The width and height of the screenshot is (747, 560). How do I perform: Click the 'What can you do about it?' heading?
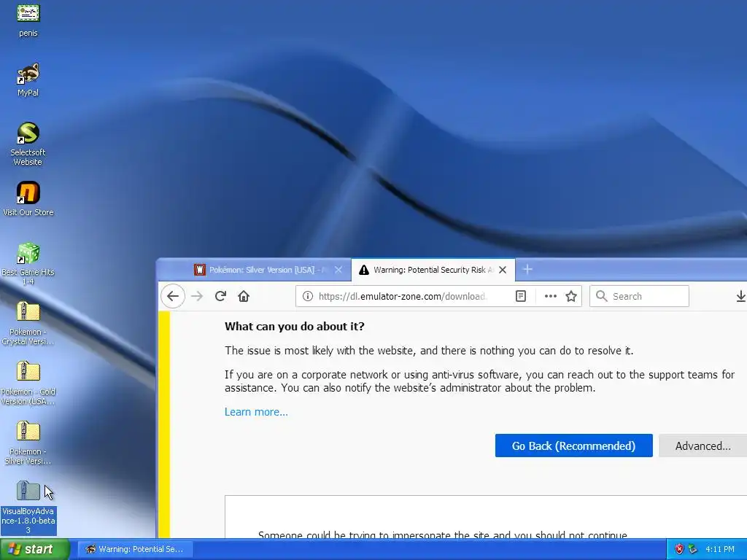[x=295, y=327]
